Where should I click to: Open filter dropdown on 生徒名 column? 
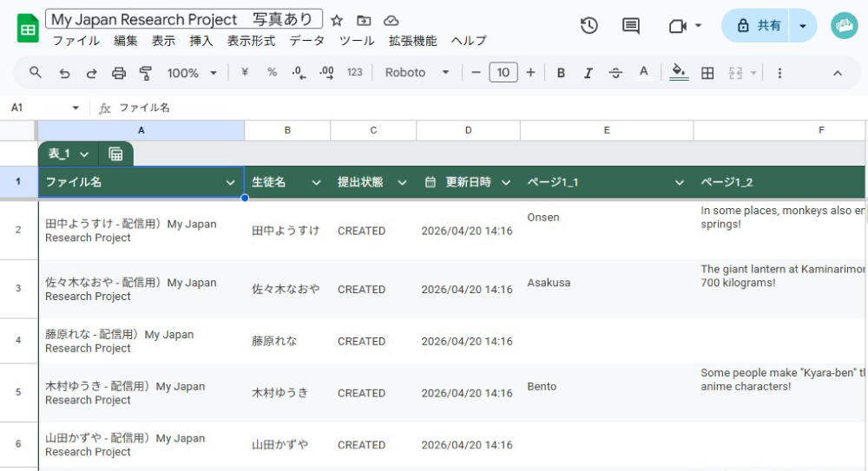pyautogui.click(x=316, y=182)
